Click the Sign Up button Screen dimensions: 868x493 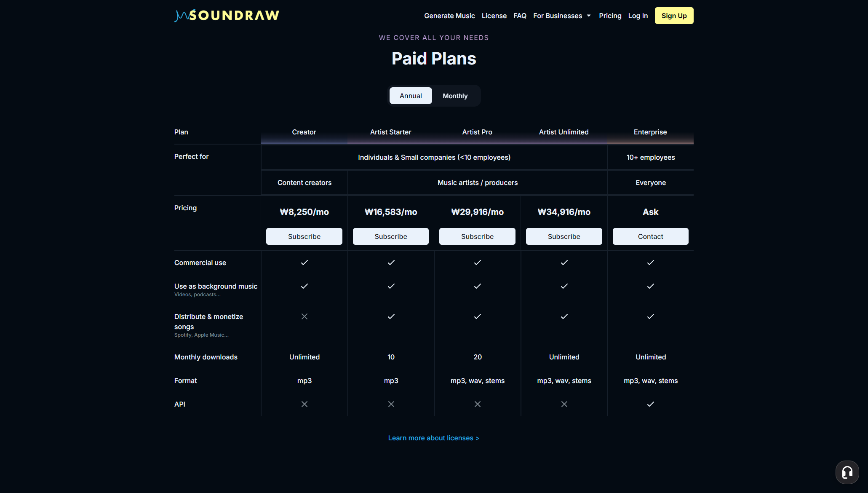(x=674, y=16)
